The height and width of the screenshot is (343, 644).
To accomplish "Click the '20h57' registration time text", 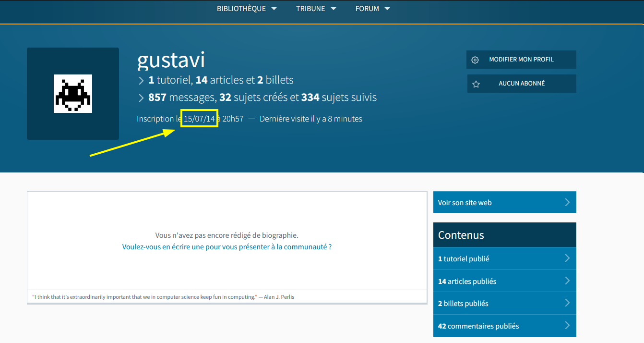I will pos(233,119).
